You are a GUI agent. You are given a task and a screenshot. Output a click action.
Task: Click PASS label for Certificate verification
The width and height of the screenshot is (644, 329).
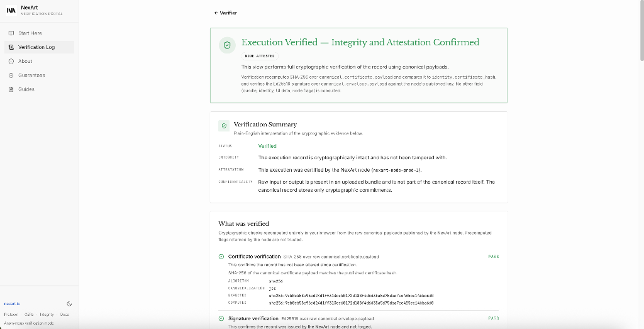coord(493,256)
